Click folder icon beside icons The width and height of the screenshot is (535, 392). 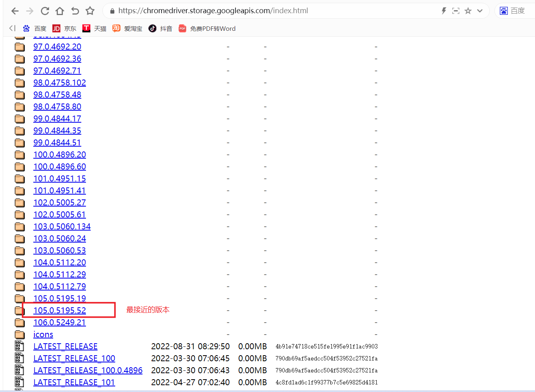(x=20, y=334)
